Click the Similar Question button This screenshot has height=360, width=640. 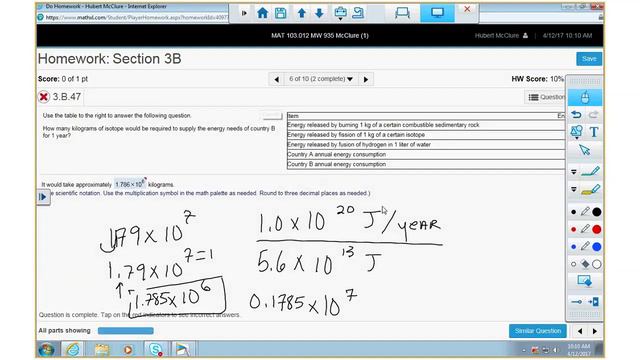tap(538, 331)
